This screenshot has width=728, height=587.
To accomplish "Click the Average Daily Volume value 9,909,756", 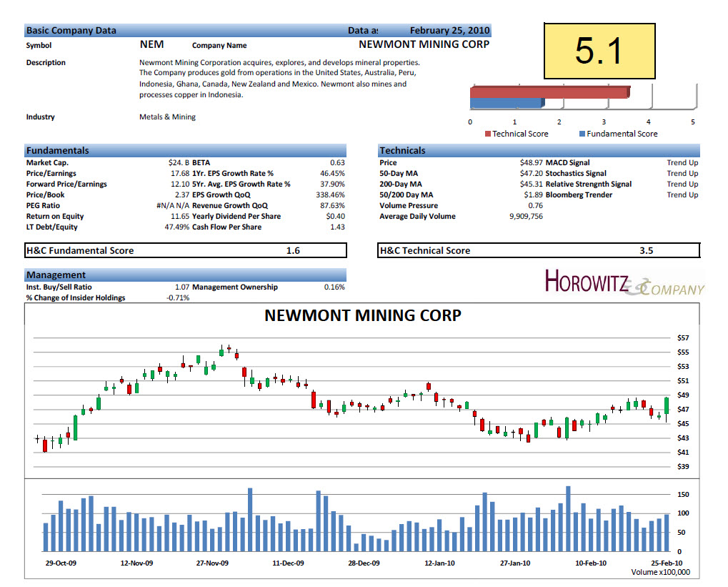I will pos(526,216).
